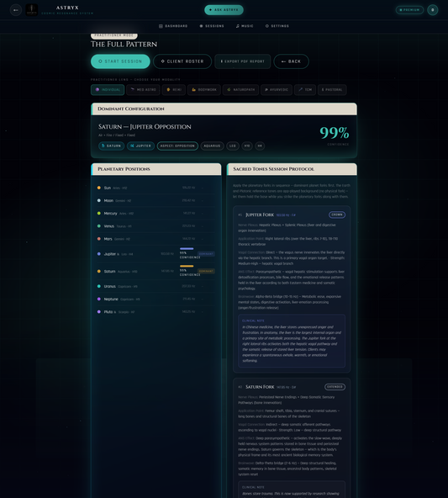Select the Mars planet name
Image resolution: width=448 pixels, height=498 pixels.
coord(108,239)
